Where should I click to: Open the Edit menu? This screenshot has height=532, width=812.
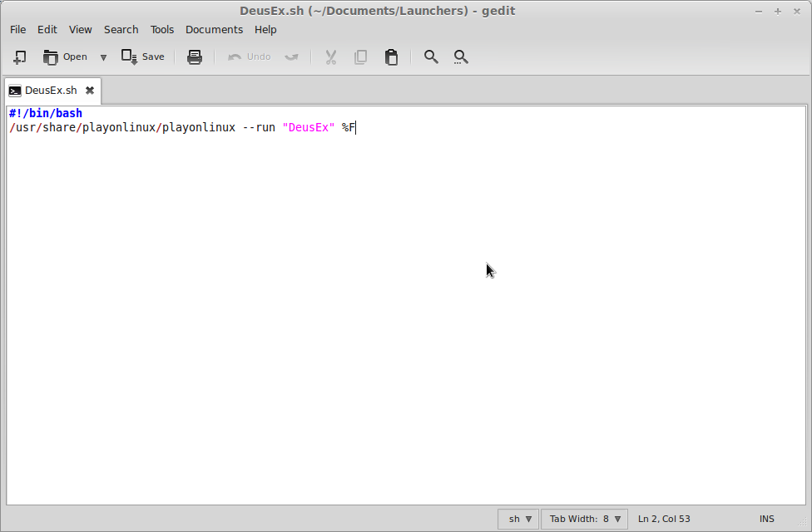47,29
